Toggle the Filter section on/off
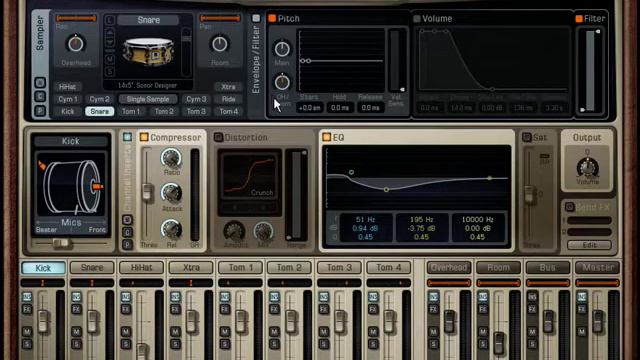The width and height of the screenshot is (640, 360). [x=579, y=19]
